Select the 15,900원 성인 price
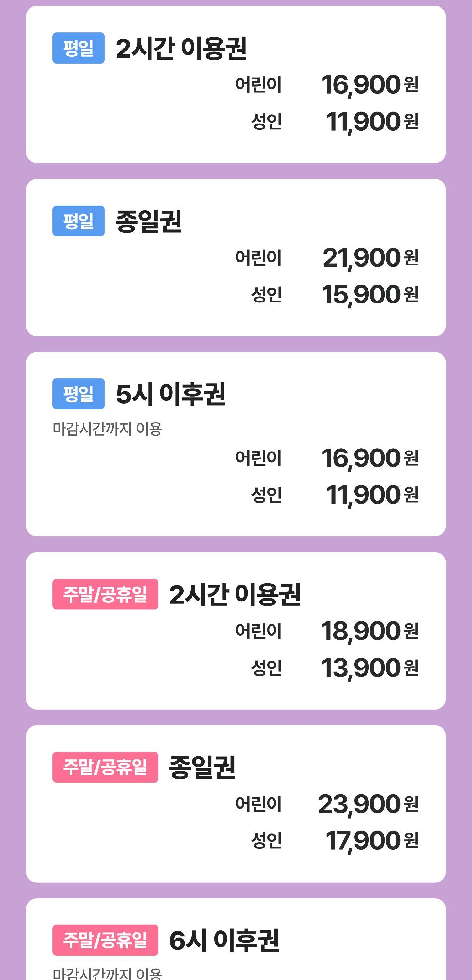This screenshot has width=472, height=980. (x=370, y=295)
